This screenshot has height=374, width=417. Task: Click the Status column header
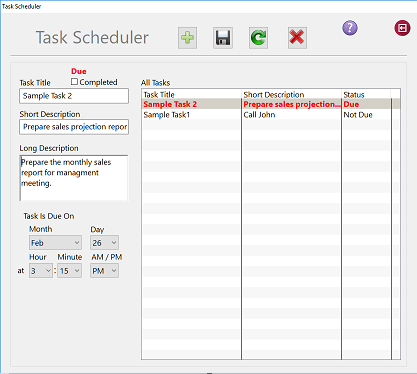point(366,94)
